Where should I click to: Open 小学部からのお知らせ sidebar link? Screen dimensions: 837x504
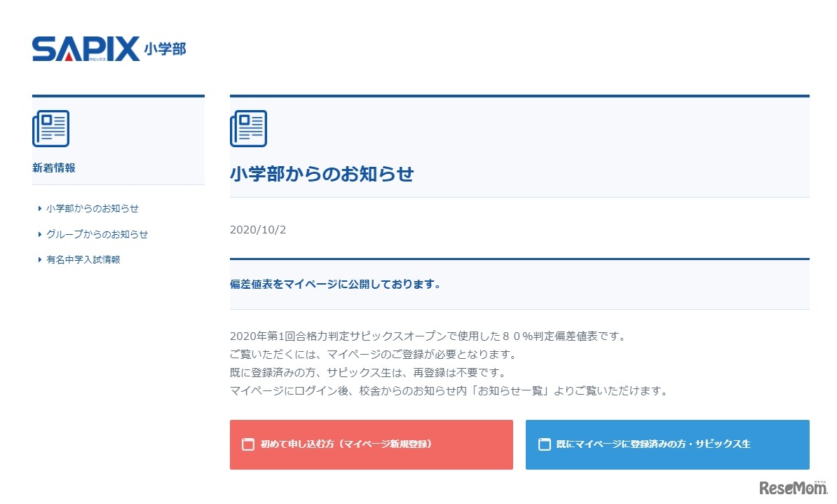(93, 208)
